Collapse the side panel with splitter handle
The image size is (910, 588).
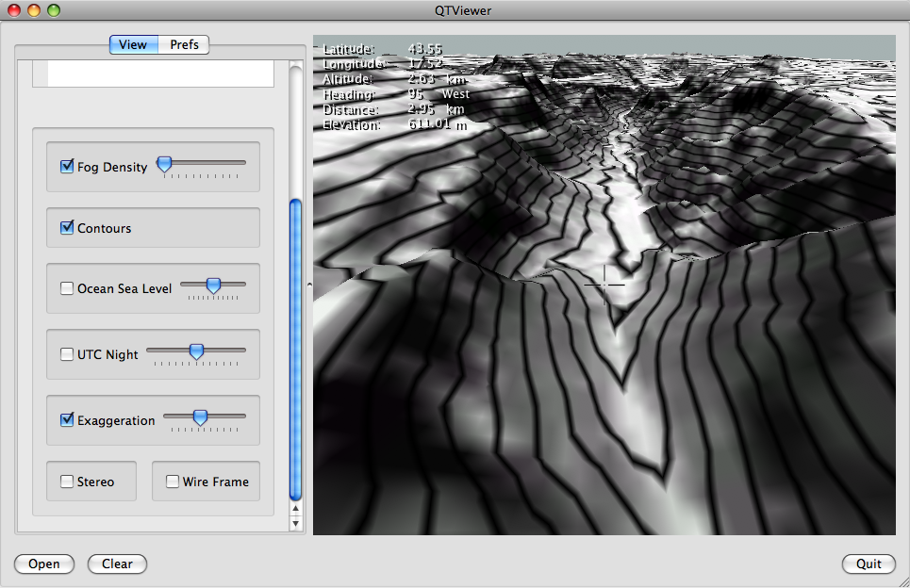308,284
